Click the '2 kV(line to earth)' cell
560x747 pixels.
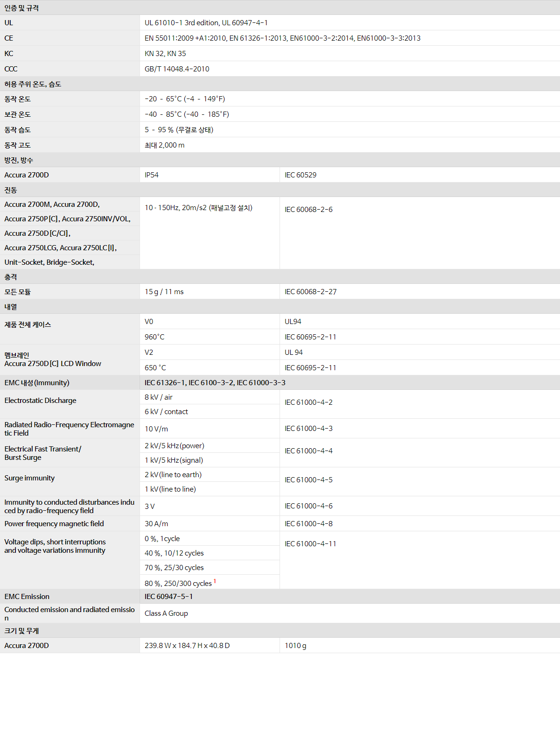210,475
